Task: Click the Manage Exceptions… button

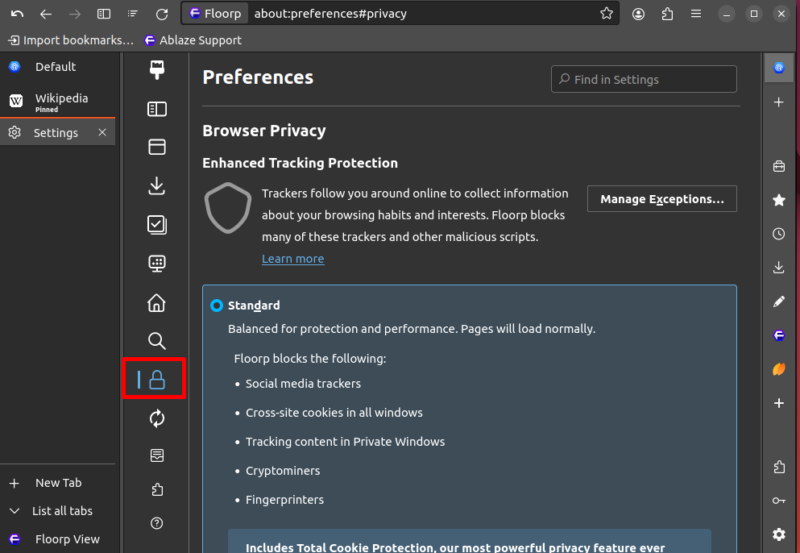Action: coord(662,199)
